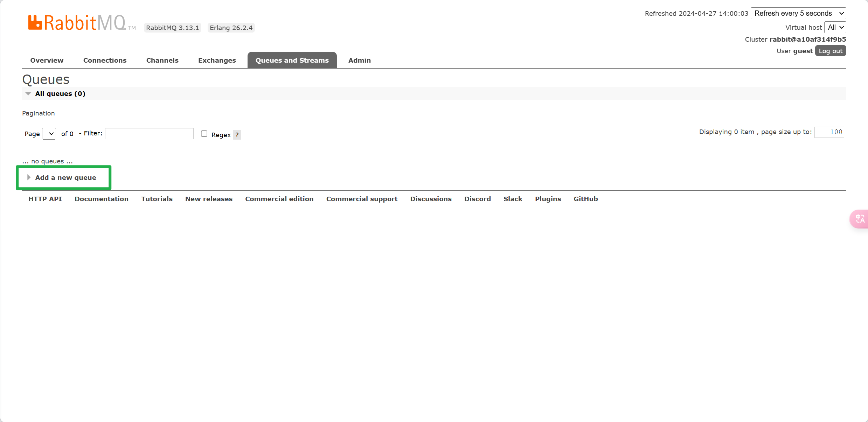
Task: Open the Page number dropdown
Action: coord(49,134)
